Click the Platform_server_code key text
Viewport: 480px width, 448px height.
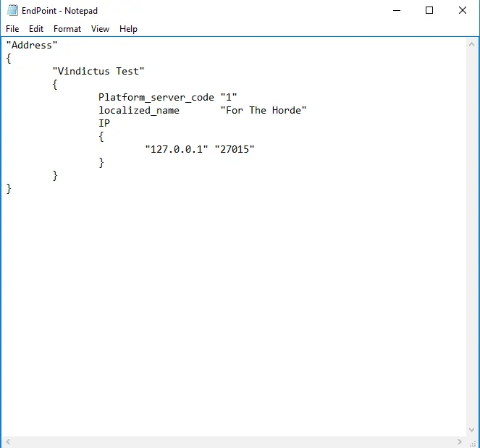tap(156, 98)
